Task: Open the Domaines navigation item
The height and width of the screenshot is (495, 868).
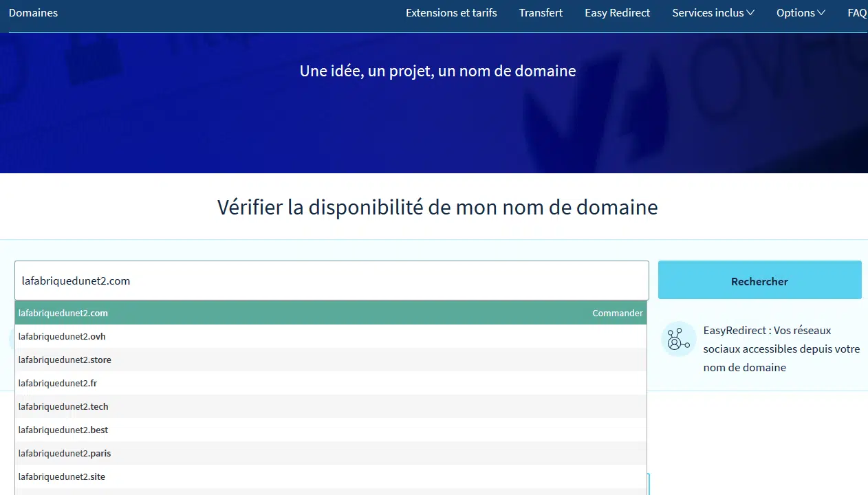Action: pos(33,13)
